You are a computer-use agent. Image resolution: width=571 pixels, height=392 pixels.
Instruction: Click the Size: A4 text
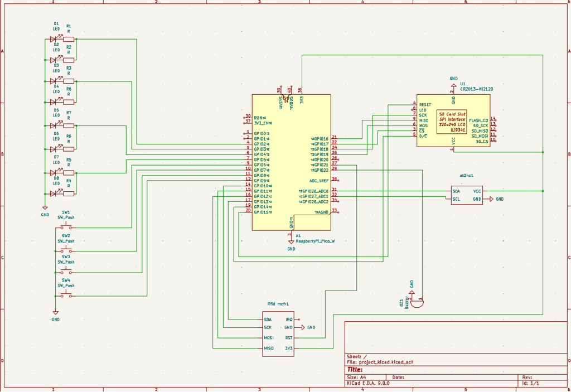357,378
